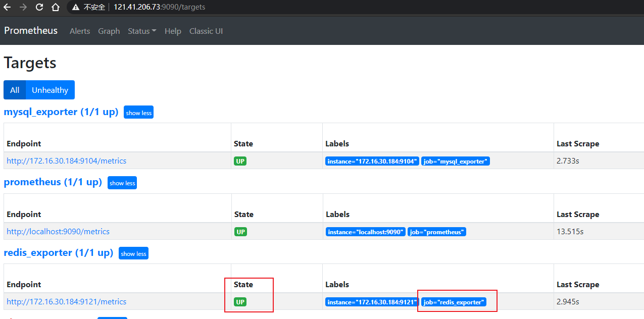Collapse mysql_exporter with show less
Screen dimensions: 644x319
point(138,113)
